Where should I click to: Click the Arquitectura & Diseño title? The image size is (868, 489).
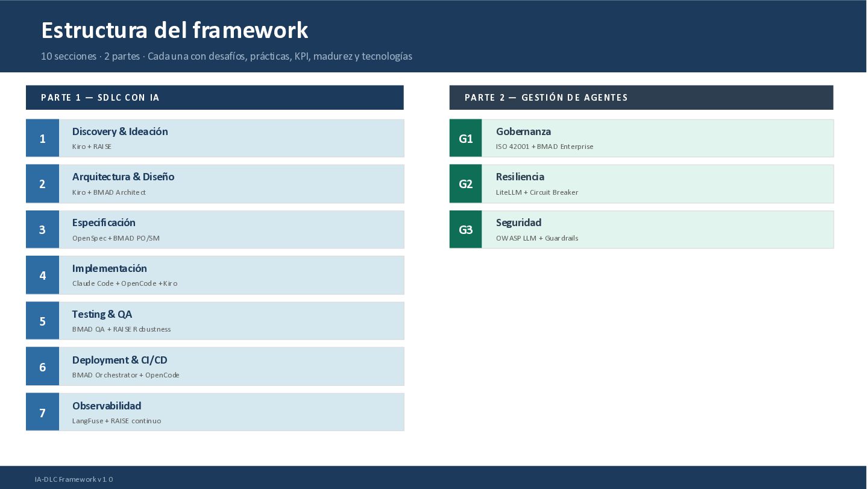[123, 177]
